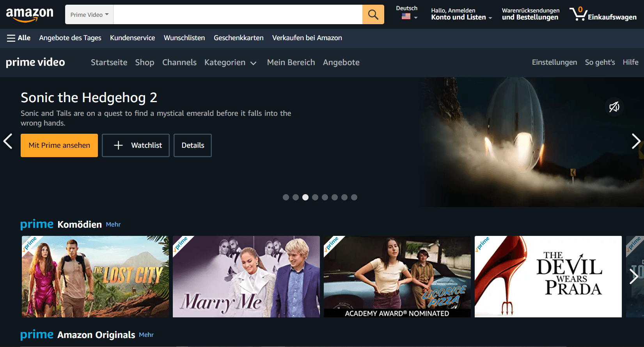Click the prime video logo
The image size is (644, 347).
click(35, 62)
